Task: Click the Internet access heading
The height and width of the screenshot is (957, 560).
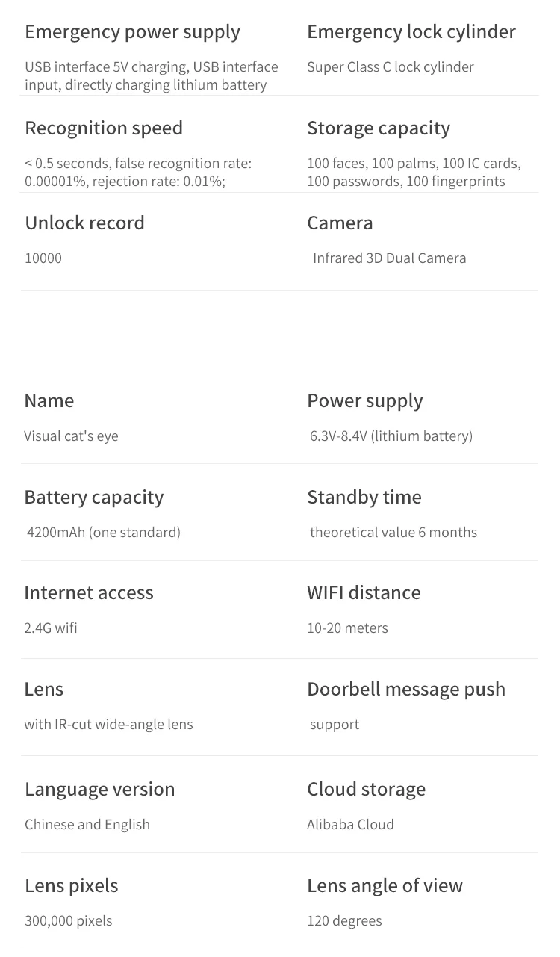Action: click(x=89, y=593)
